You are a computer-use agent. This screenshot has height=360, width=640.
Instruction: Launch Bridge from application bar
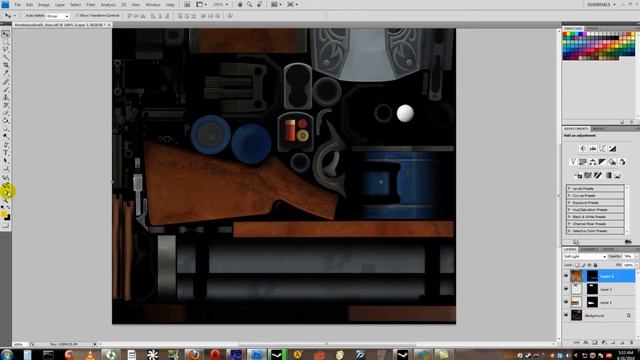187,4
